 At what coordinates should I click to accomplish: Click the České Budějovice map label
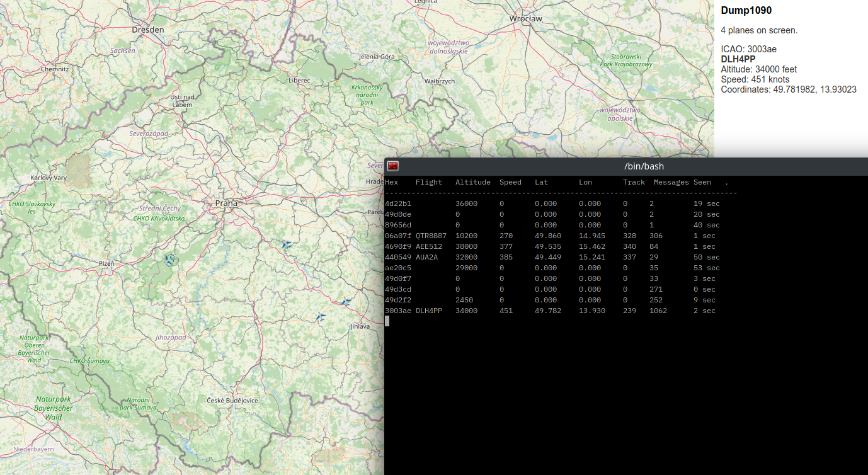pos(232,400)
